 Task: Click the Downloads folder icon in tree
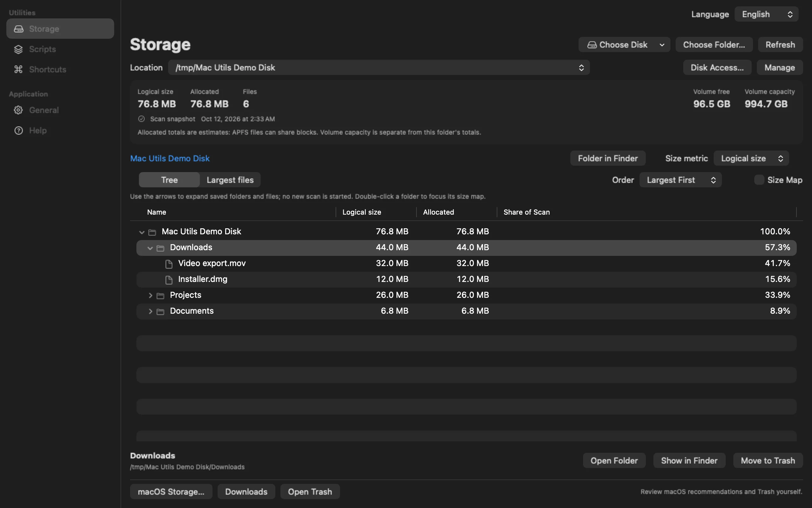tap(160, 248)
